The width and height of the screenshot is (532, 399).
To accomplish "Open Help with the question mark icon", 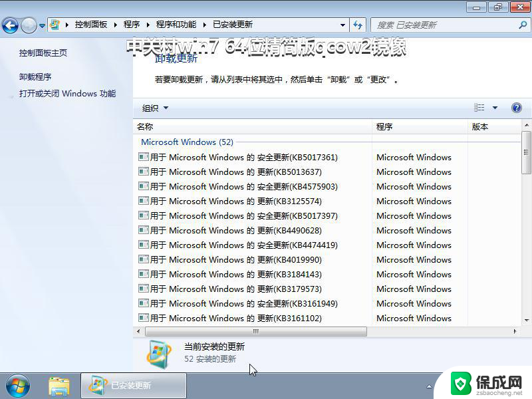I will pyautogui.click(x=517, y=108).
